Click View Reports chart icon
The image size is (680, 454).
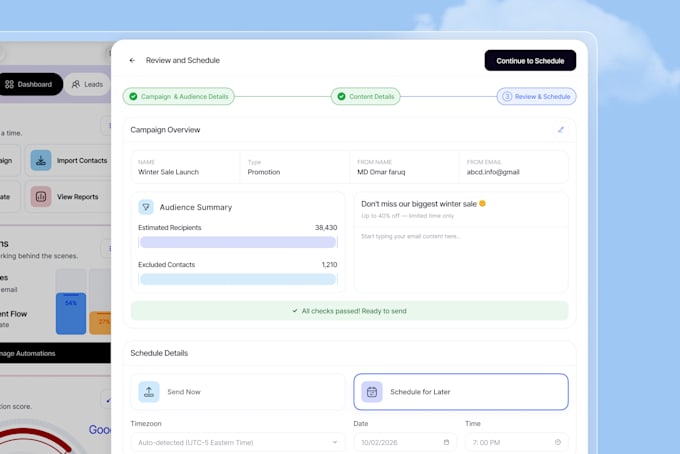(x=41, y=197)
